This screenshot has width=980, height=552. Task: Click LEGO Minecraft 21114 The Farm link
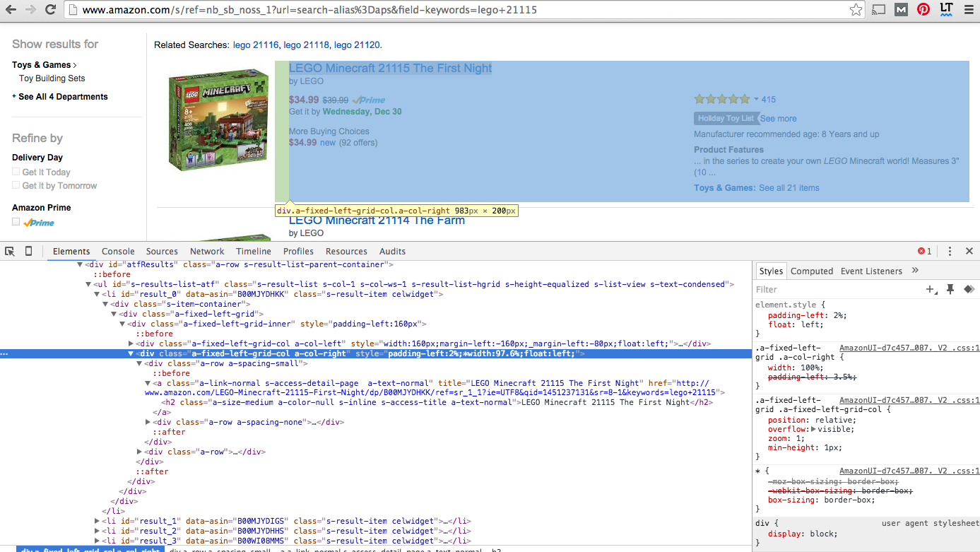pyautogui.click(x=377, y=220)
